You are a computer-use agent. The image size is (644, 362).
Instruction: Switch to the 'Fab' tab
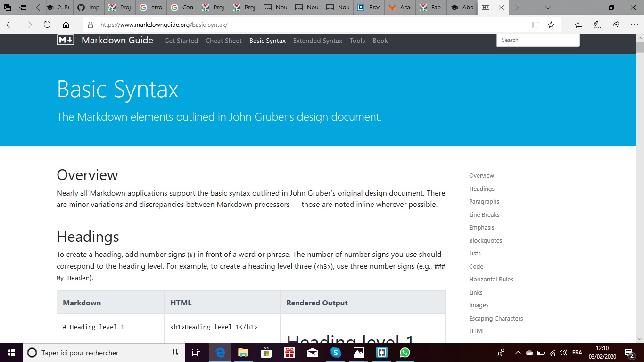tap(431, 8)
